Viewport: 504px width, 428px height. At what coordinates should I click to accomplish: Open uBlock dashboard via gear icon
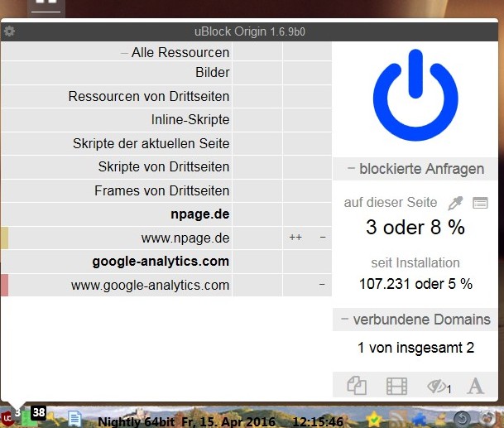[9, 31]
